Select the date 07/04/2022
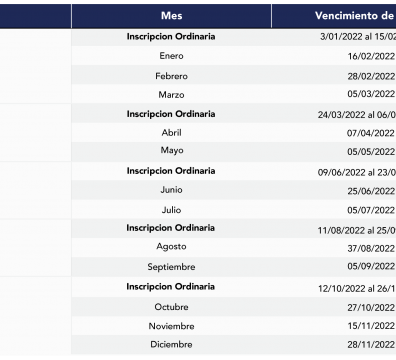The width and height of the screenshot is (396, 360). tap(371, 133)
